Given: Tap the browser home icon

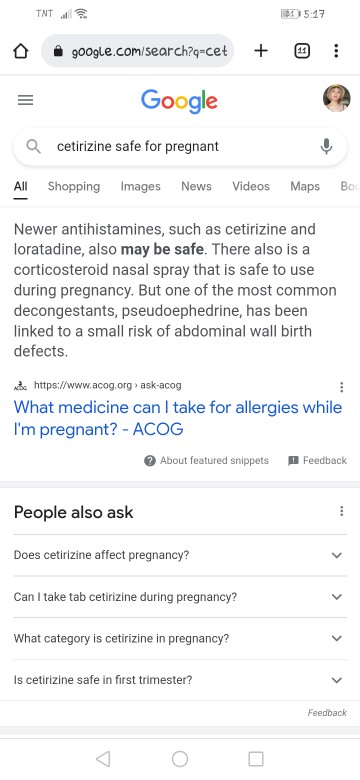Looking at the screenshot, I should [20, 51].
